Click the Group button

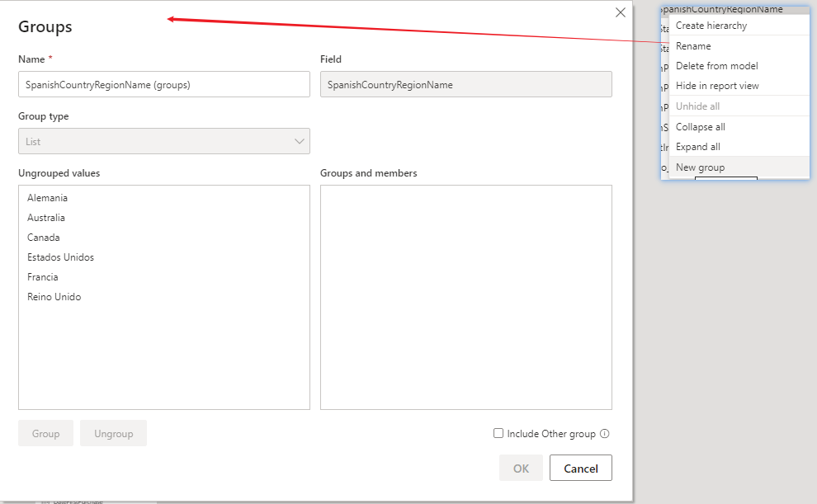[x=46, y=433]
